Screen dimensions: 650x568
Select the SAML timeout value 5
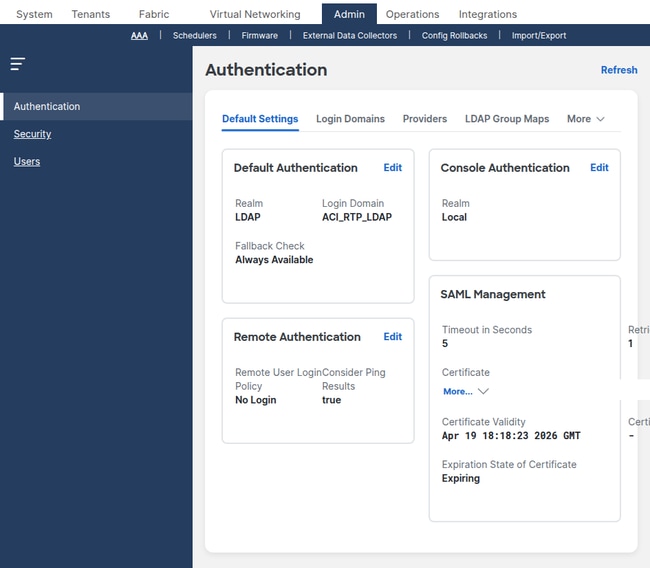[445, 344]
